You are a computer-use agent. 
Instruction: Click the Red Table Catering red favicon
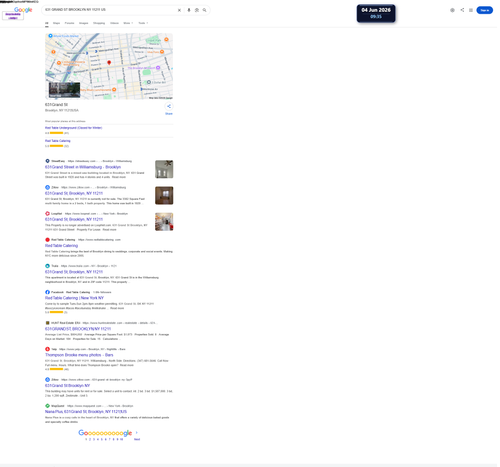click(47, 240)
